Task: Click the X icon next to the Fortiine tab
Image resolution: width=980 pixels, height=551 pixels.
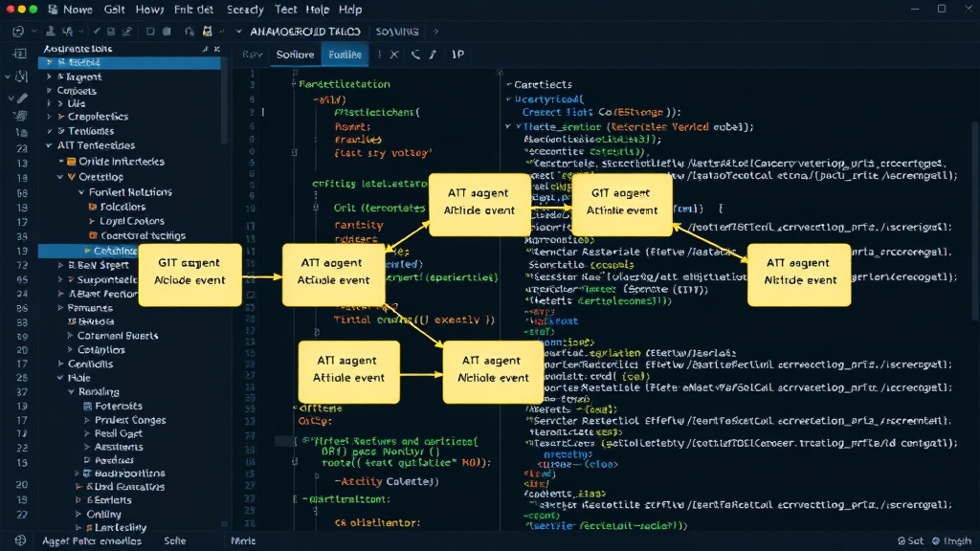Action: 394,55
